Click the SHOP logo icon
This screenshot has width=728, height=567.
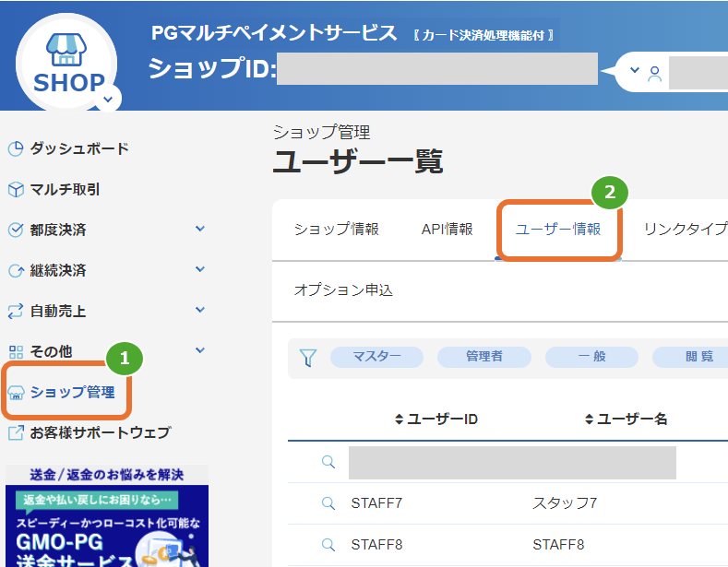pos(66,62)
